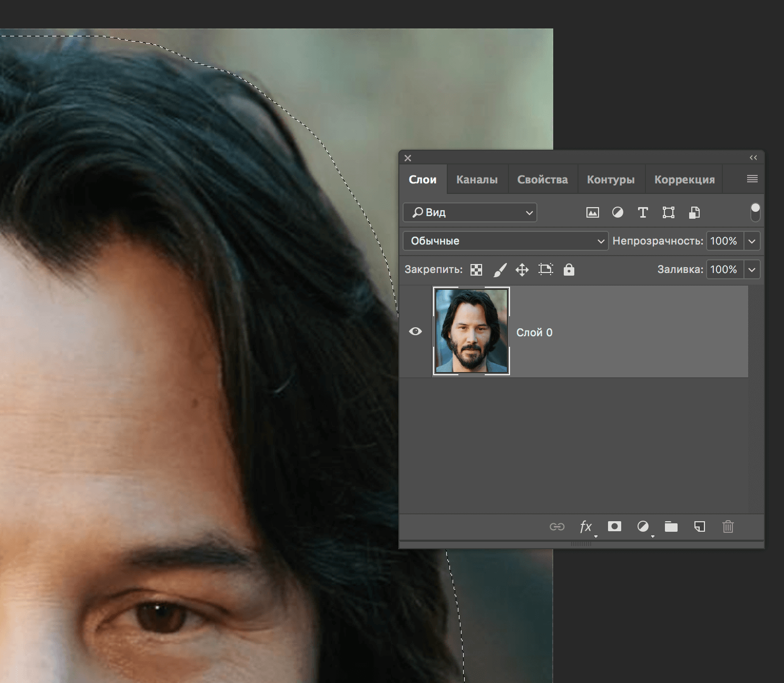Click the Непрозрачность: label

(x=658, y=241)
